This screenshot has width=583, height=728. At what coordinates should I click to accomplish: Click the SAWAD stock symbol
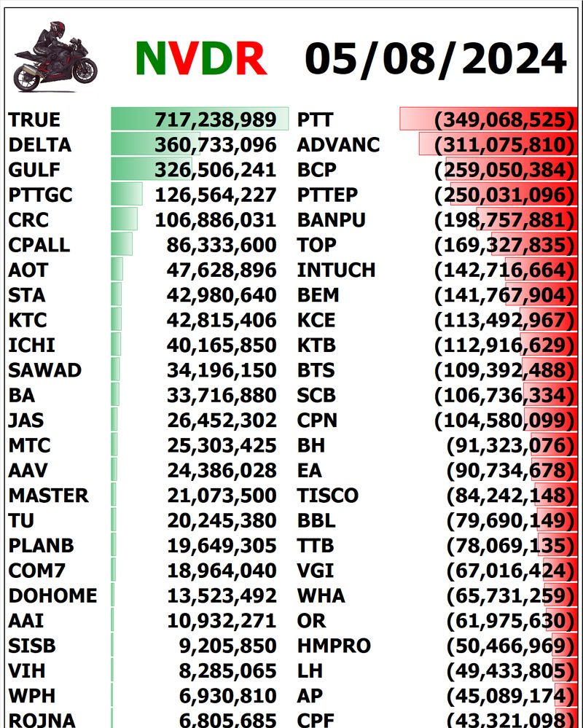click(44, 370)
